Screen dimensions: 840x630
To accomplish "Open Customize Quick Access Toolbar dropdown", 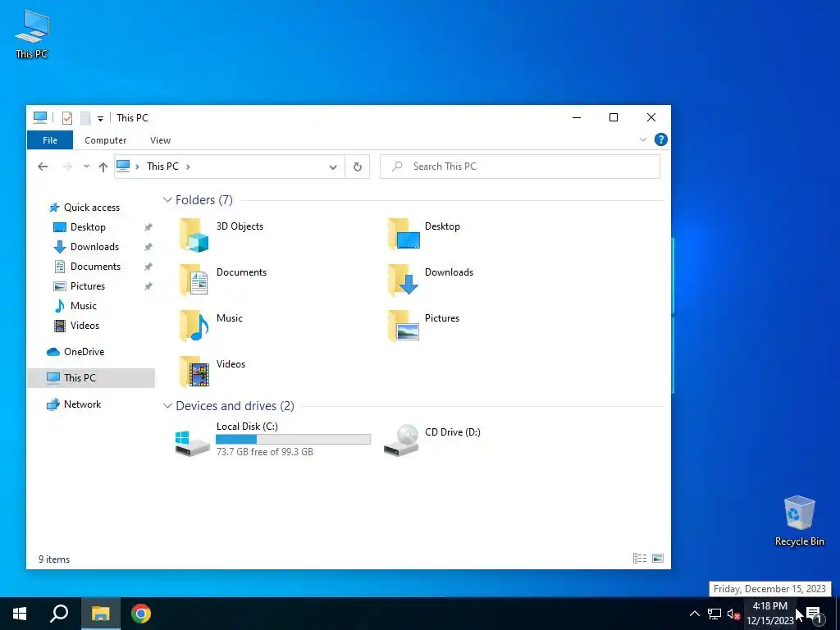I will 100,118.
